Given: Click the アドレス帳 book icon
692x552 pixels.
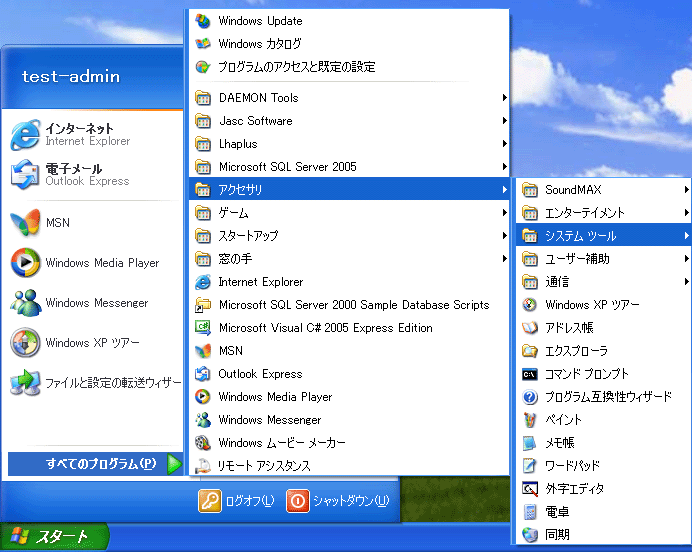Looking at the screenshot, I should pyautogui.click(x=530, y=328).
